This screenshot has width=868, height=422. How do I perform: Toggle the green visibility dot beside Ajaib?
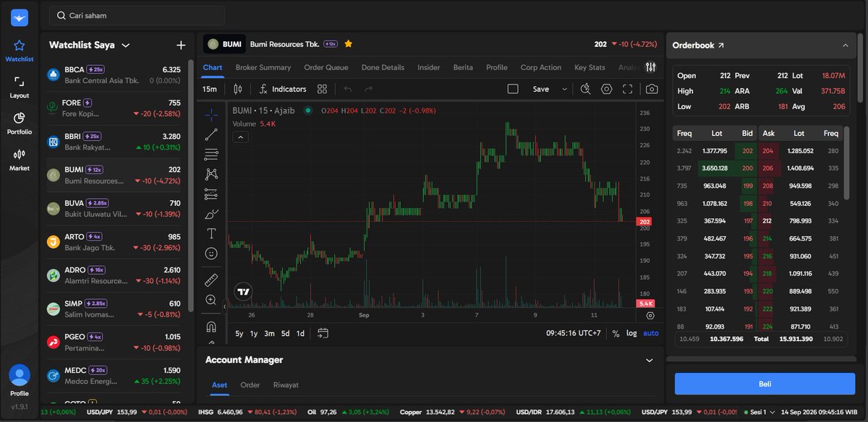pyautogui.click(x=308, y=111)
